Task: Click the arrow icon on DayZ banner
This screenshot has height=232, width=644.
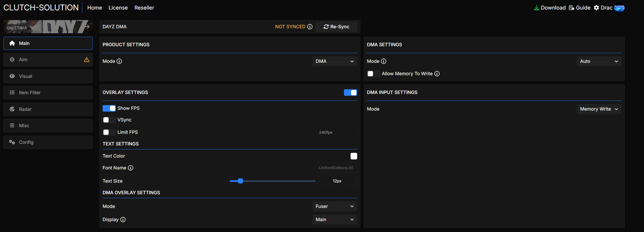Action: [87, 27]
